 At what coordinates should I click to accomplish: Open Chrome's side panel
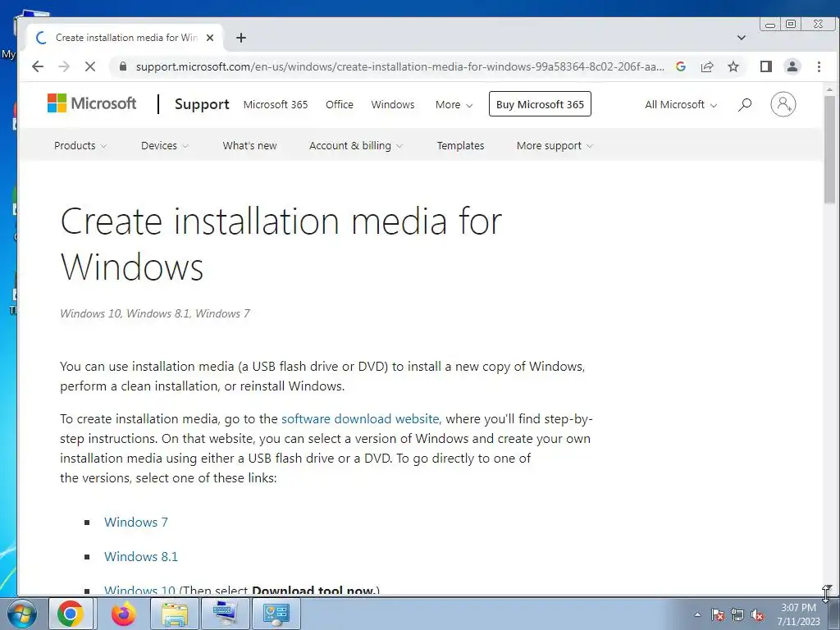click(x=766, y=66)
